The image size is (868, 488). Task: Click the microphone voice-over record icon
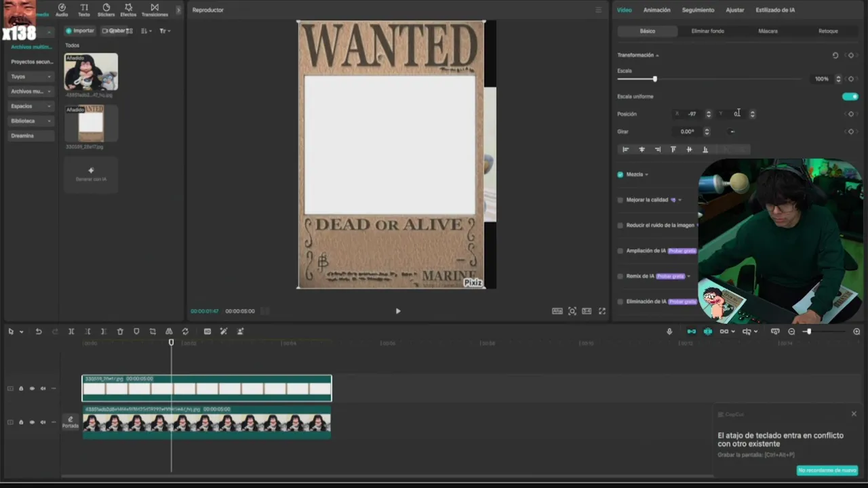pyautogui.click(x=669, y=331)
